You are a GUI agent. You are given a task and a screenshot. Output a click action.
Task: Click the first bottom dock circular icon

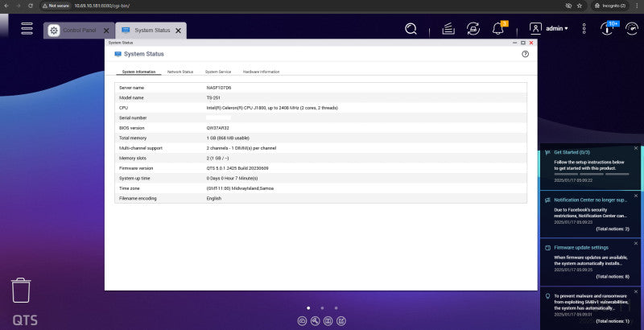(x=302, y=321)
